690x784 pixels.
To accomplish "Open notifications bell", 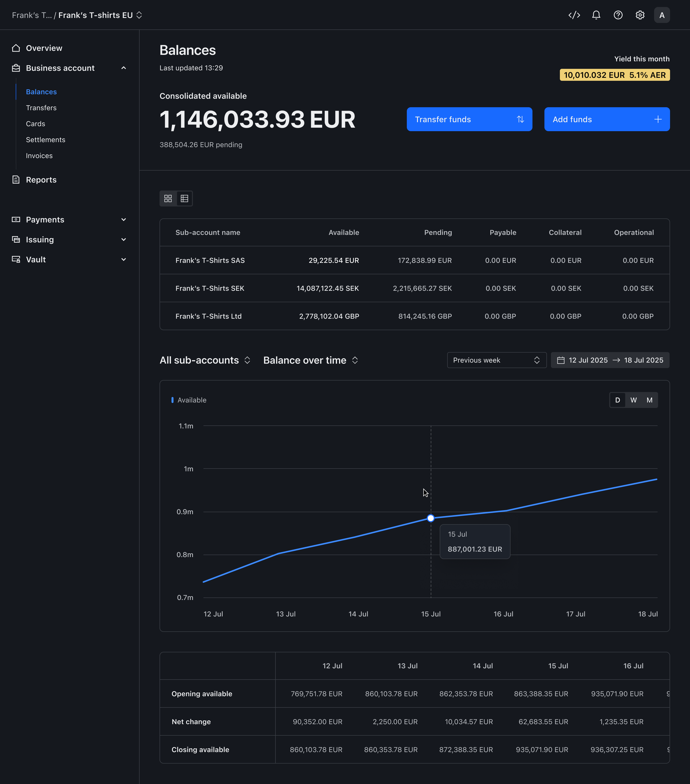I will pyautogui.click(x=596, y=15).
